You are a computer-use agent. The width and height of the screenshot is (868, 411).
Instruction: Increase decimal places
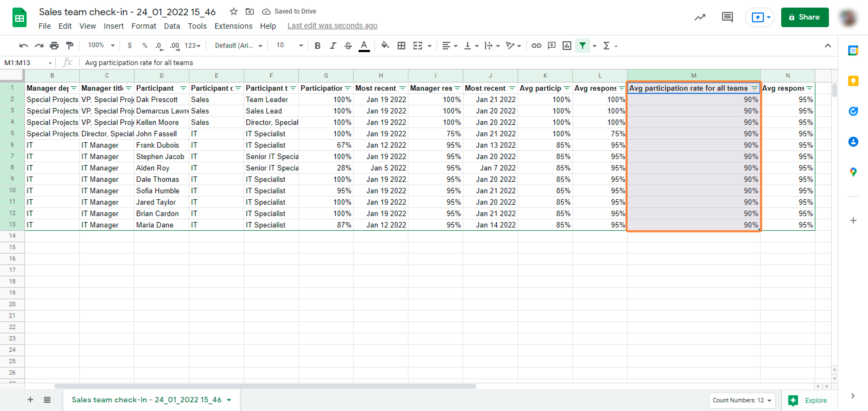(x=175, y=46)
